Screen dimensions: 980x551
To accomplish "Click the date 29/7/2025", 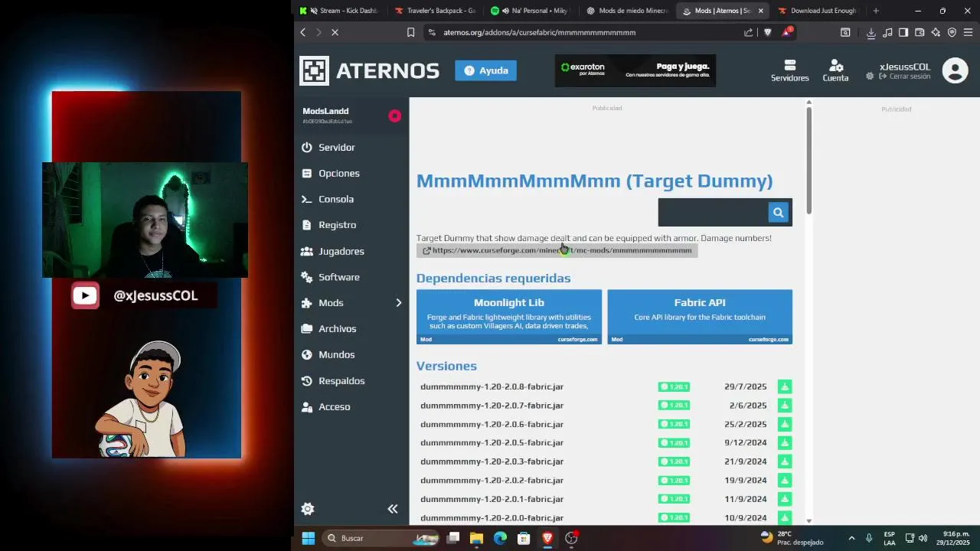I will tap(746, 386).
